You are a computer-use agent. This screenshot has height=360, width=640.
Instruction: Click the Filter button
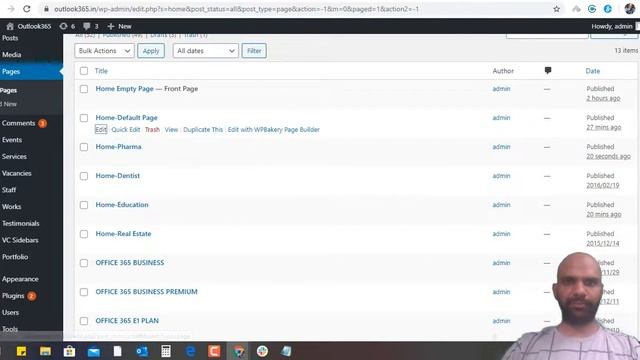point(254,51)
